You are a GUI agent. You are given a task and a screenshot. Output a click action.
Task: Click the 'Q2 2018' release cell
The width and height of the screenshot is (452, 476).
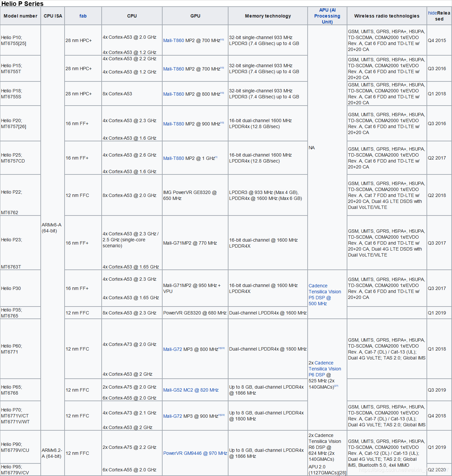coord(439,195)
